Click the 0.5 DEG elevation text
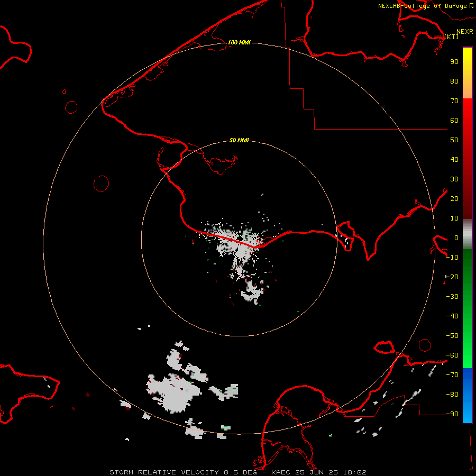This screenshot has height=476, width=476. pyautogui.click(x=241, y=472)
